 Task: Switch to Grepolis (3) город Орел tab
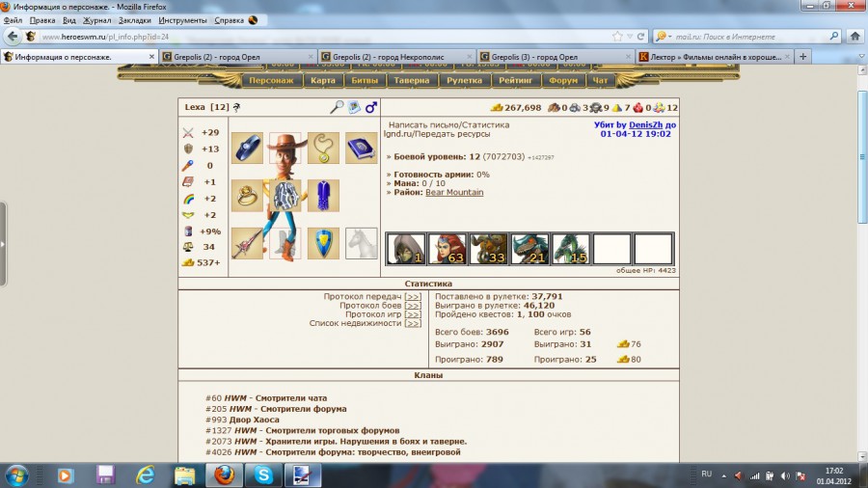[x=555, y=57]
